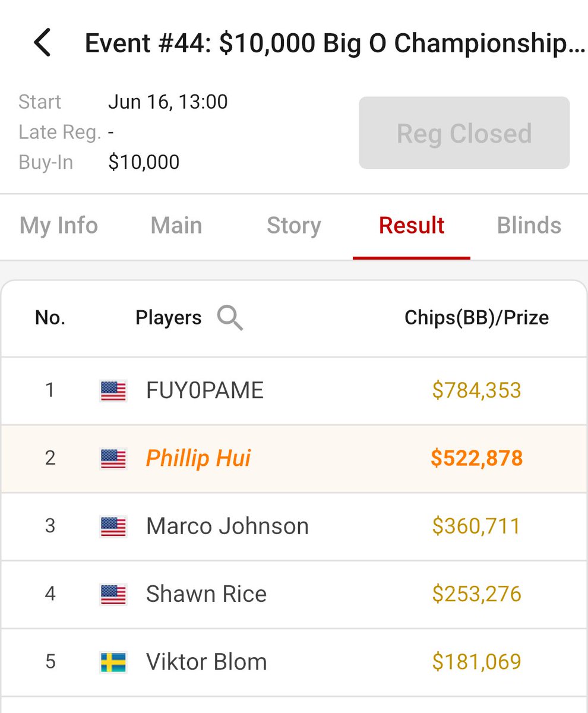Tap Viktor Blom player name

[207, 662]
